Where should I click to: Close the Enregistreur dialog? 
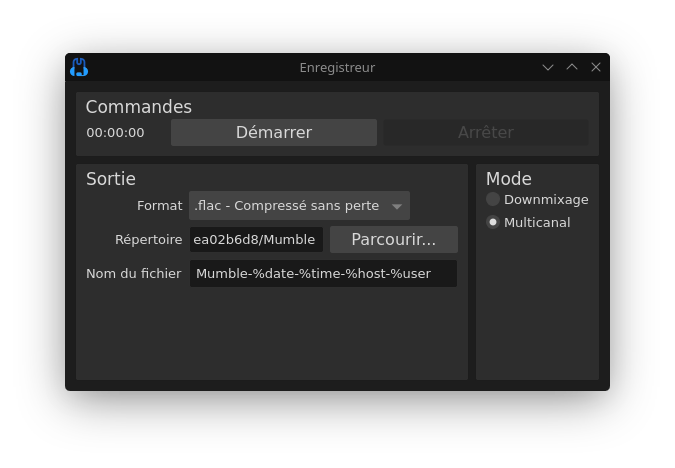(596, 68)
